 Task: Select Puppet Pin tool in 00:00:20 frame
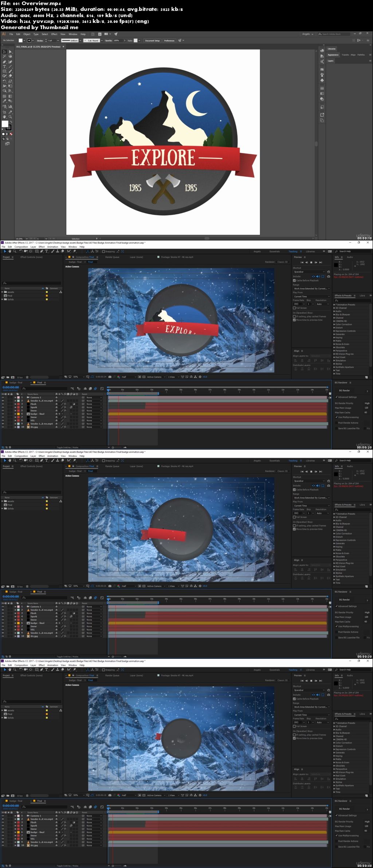pos(75,251)
